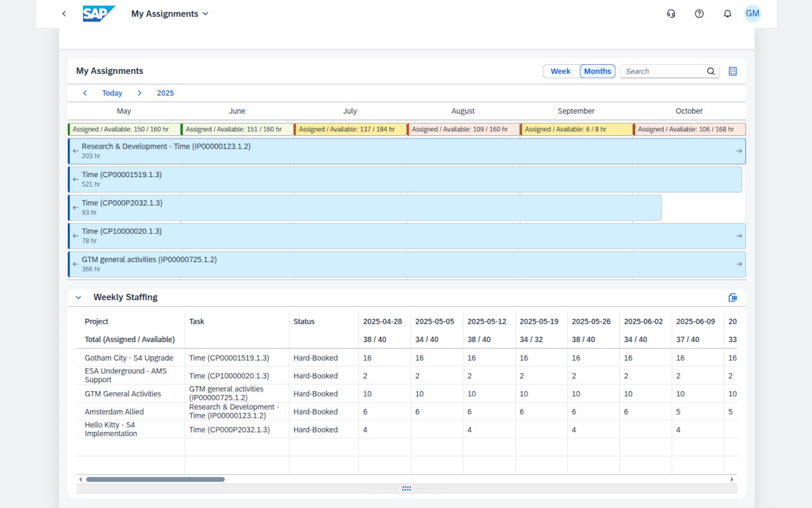Click the Today button
Screen dimensions: 812x508
coord(112,93)
